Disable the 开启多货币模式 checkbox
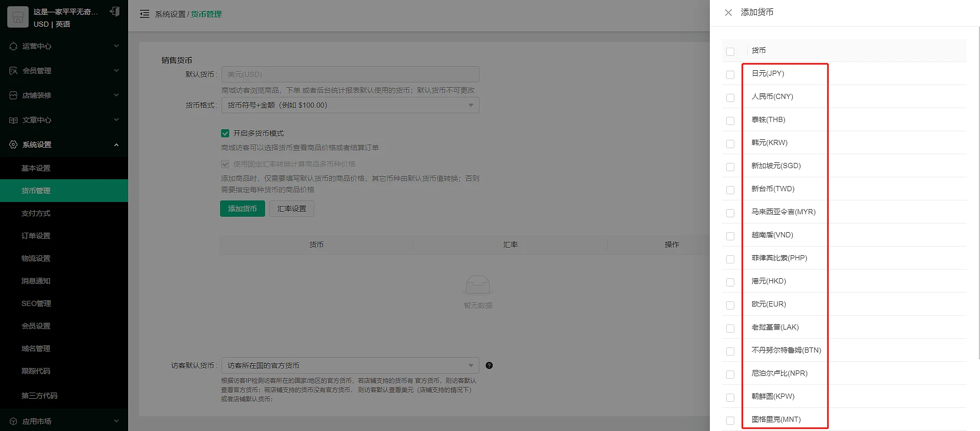Screen dimensions: 980x431 225,133
